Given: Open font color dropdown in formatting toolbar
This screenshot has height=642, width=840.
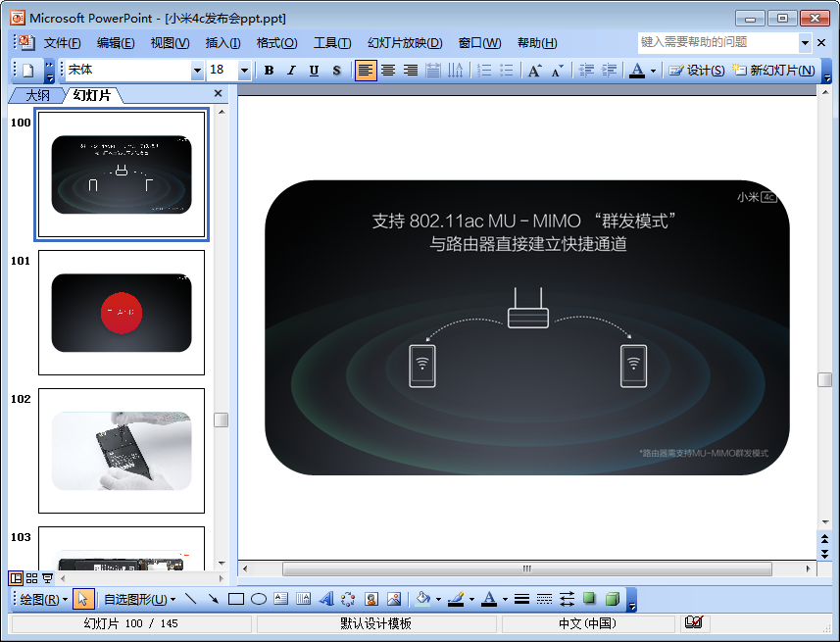Looking at the screenshot, I should tap(653, 71).
